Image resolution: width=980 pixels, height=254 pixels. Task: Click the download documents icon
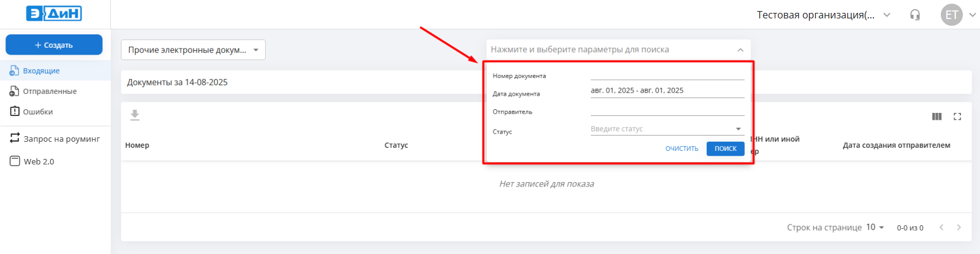pos(135,115)
